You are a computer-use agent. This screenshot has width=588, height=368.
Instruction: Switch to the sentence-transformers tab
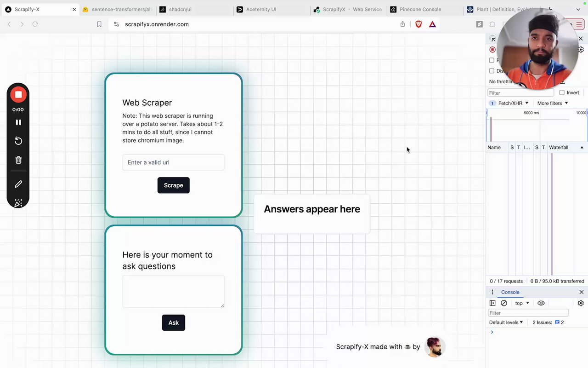click(x=117, y=9)
